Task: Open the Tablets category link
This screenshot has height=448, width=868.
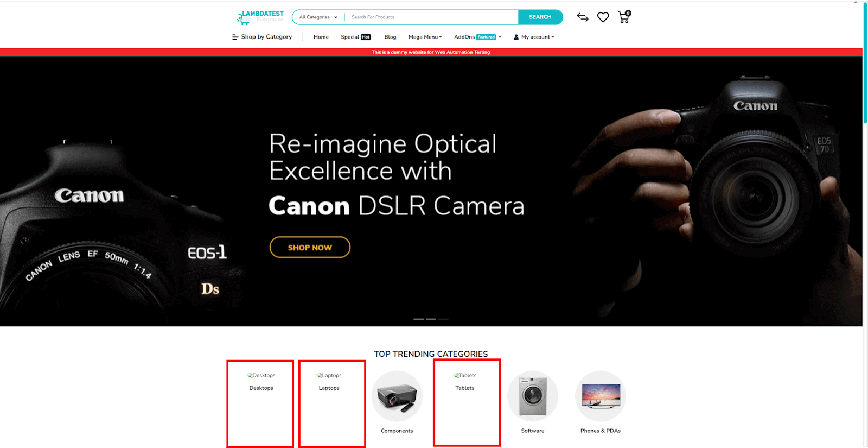Action: tap(465, 388)
